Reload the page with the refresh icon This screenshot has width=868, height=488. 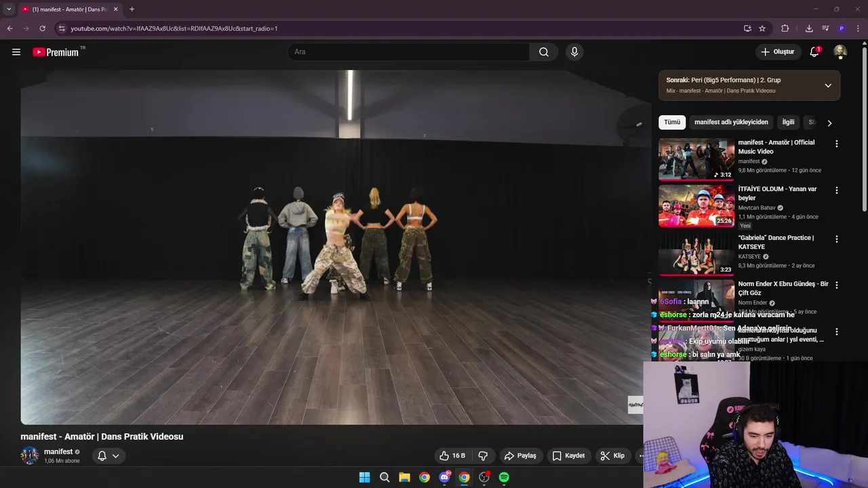tap(42, 28)
